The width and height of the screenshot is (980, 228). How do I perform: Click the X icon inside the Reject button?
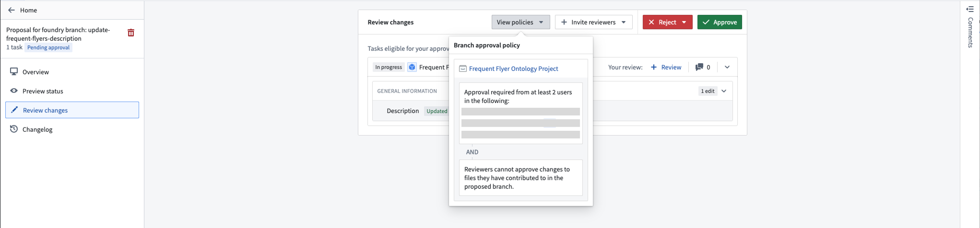pos(651,22)
